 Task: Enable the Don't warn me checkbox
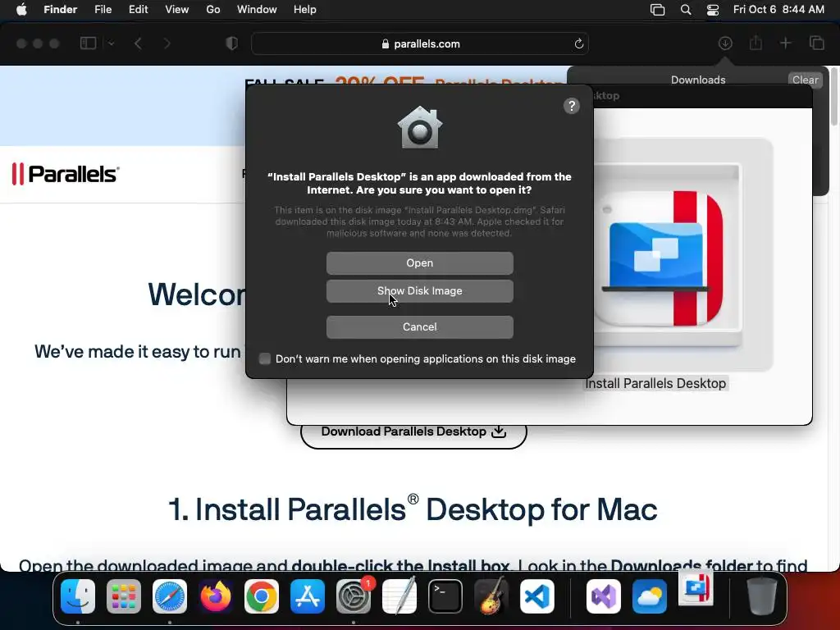265,359
